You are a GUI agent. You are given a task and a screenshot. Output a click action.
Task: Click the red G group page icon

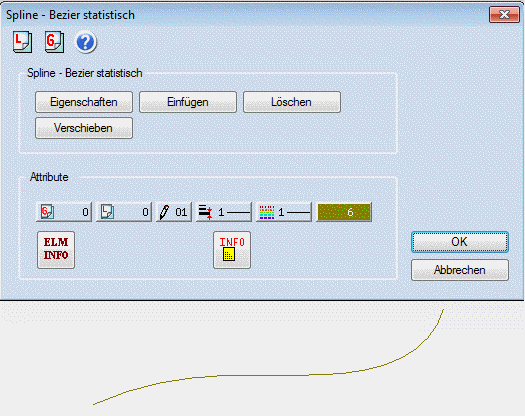click(x=54, y=42)
